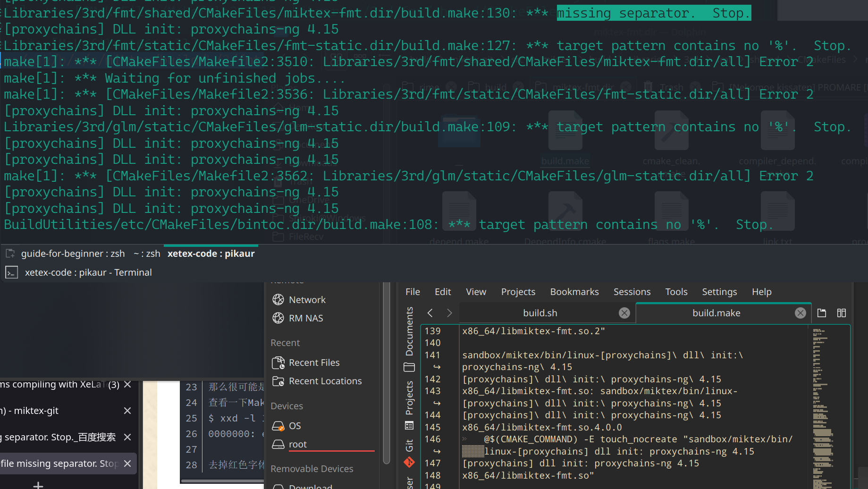Viewport: 868px width, 489px height.
Task: Click the new terminal tab icon in Konsole
Action: [x=10, y=253]
